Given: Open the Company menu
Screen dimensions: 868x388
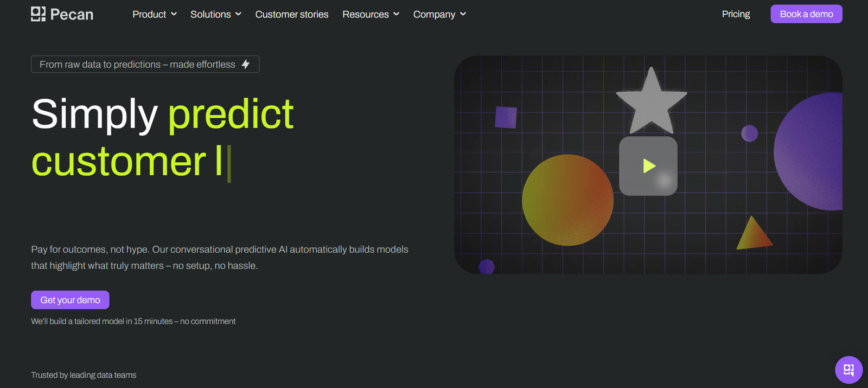Looking at the screenshot, I should tap(434, 15).
